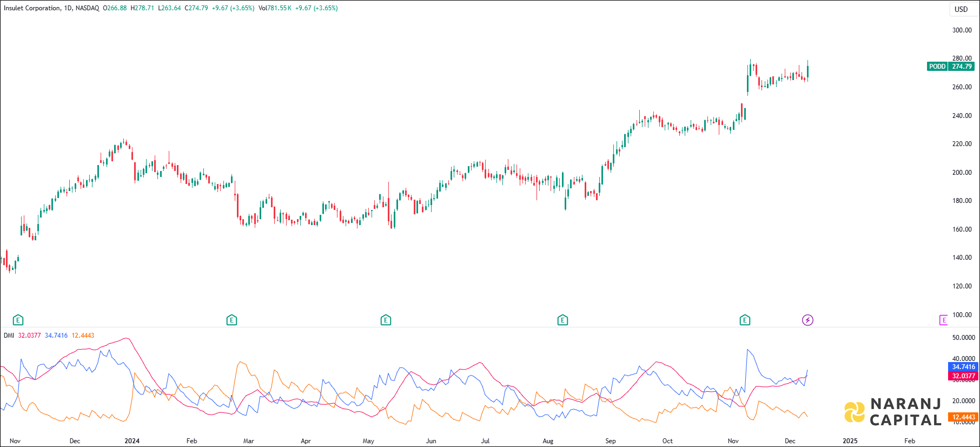Open the earnings marker near November 2023
980x447 pixels.
point(18,320)
